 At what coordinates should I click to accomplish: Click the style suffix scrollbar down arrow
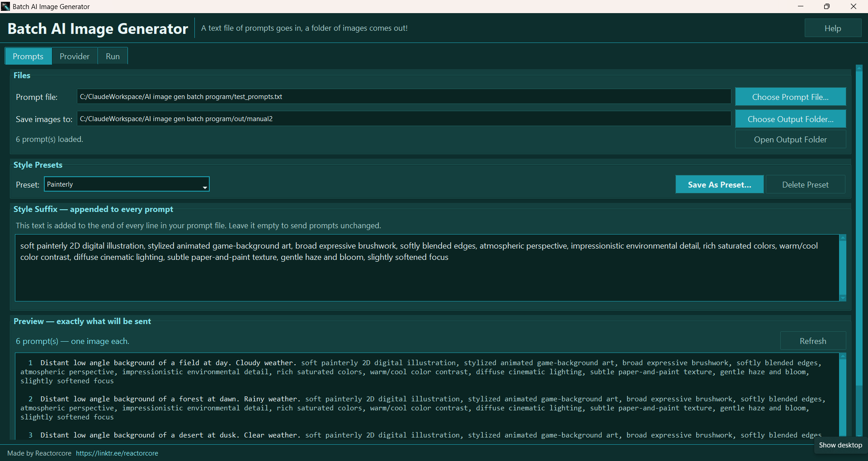843,298
